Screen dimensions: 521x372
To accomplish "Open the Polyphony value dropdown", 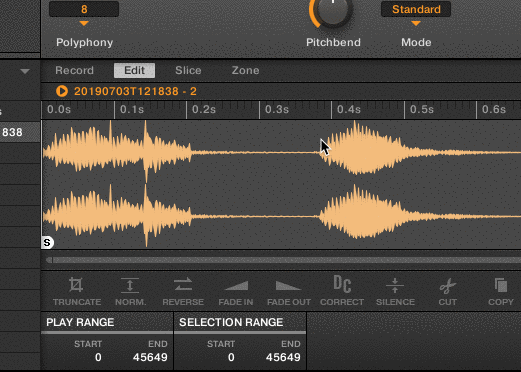I will click(84, 9).
